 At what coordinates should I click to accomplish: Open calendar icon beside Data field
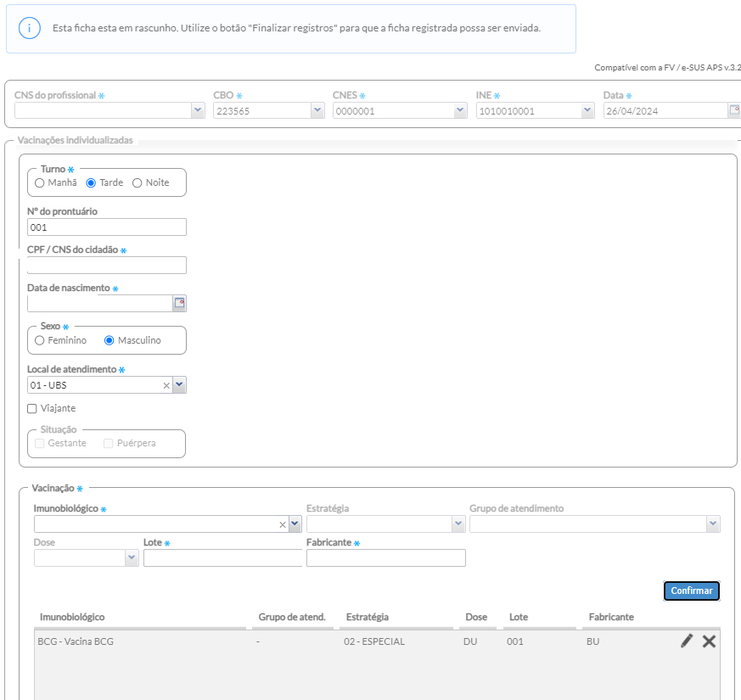tap(734, 110)
